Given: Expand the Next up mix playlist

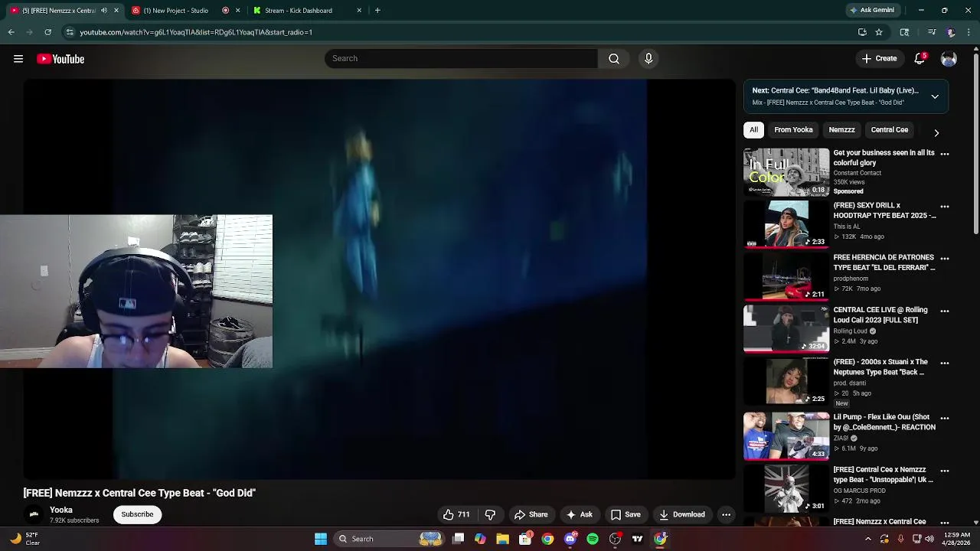Looking at the screenshot, I should pos(935,96).
